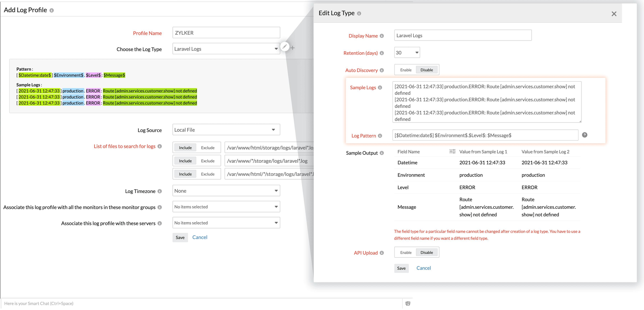Click the pencil edit log type icon

(x=285, y=46)
